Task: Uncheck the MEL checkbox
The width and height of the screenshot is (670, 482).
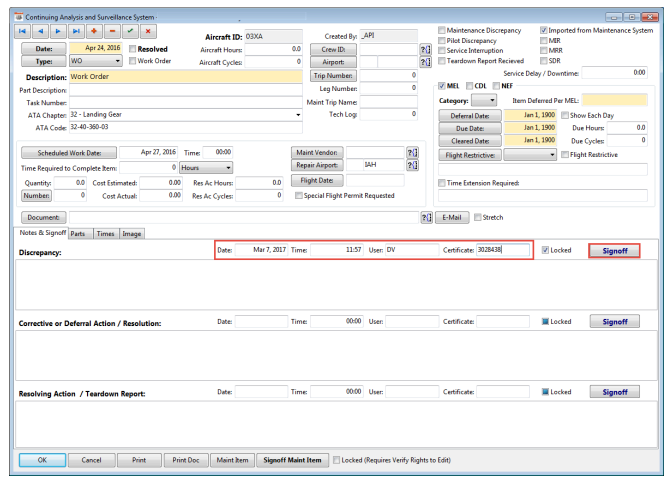Action: click(443, 85)
